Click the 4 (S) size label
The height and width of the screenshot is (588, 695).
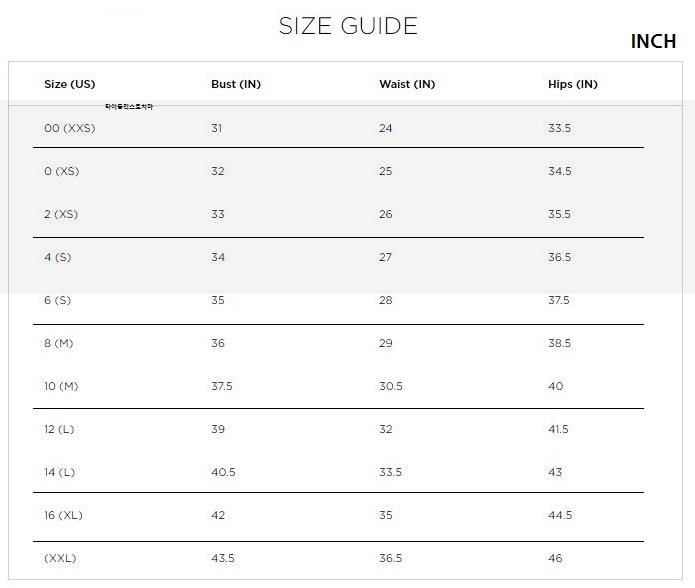click(x=58, y=258)
